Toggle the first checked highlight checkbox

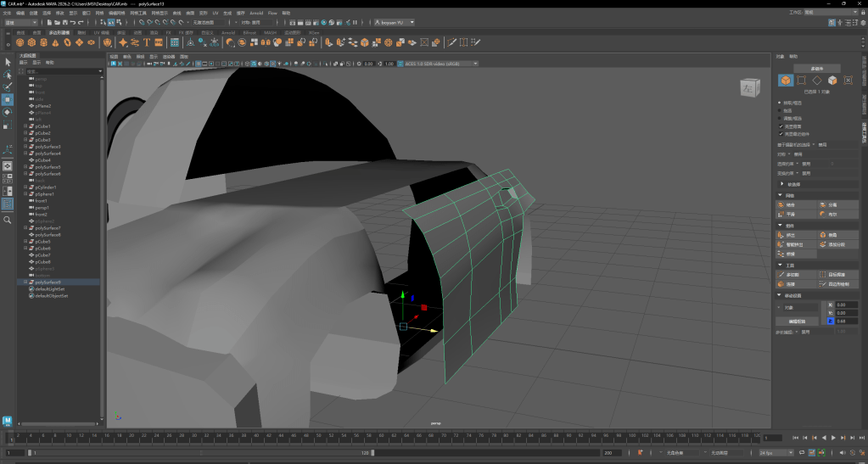click(x=781, y=126)
